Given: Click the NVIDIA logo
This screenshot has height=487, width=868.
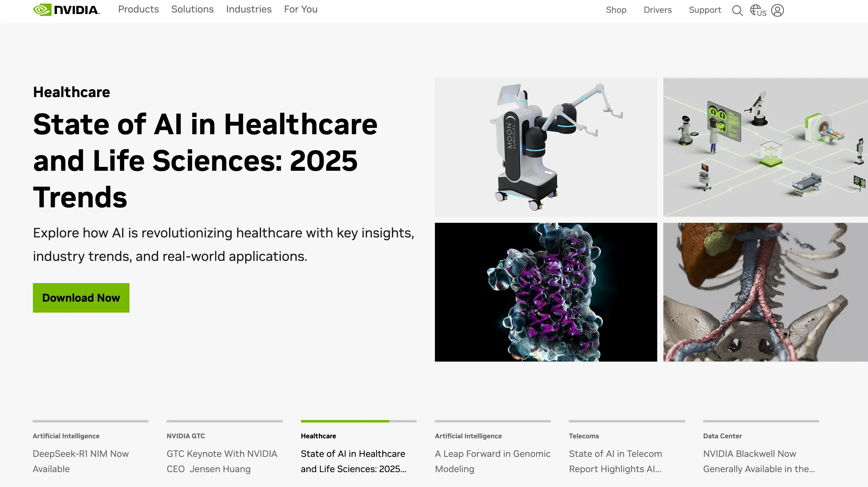Looking at the screenshot, I should click(66, 10).
